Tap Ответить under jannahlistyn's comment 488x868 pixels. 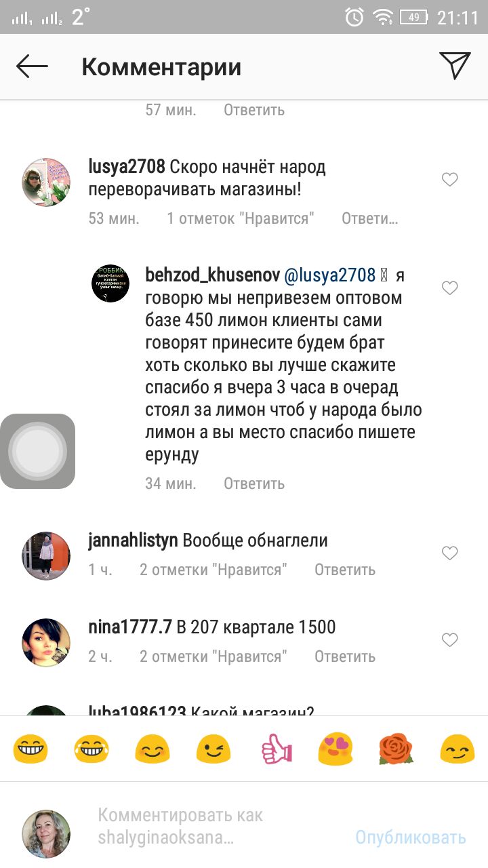click(345, 570)
